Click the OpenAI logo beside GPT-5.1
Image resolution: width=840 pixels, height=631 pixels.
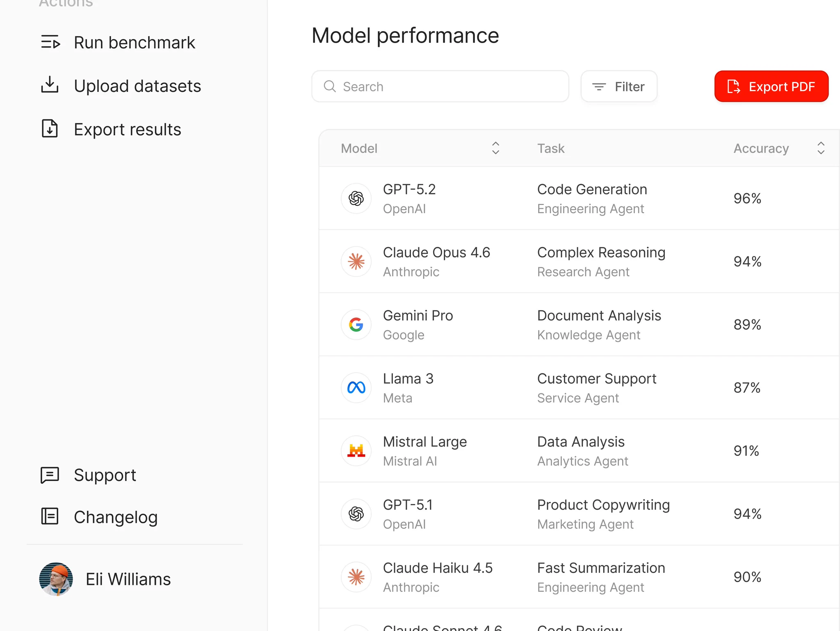(x=356, y=514)
